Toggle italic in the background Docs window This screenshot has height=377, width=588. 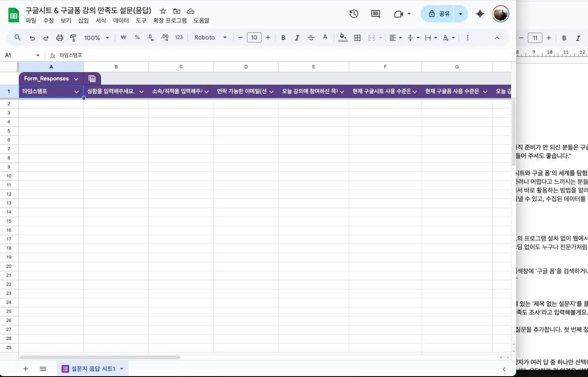[x=578, y=38]
